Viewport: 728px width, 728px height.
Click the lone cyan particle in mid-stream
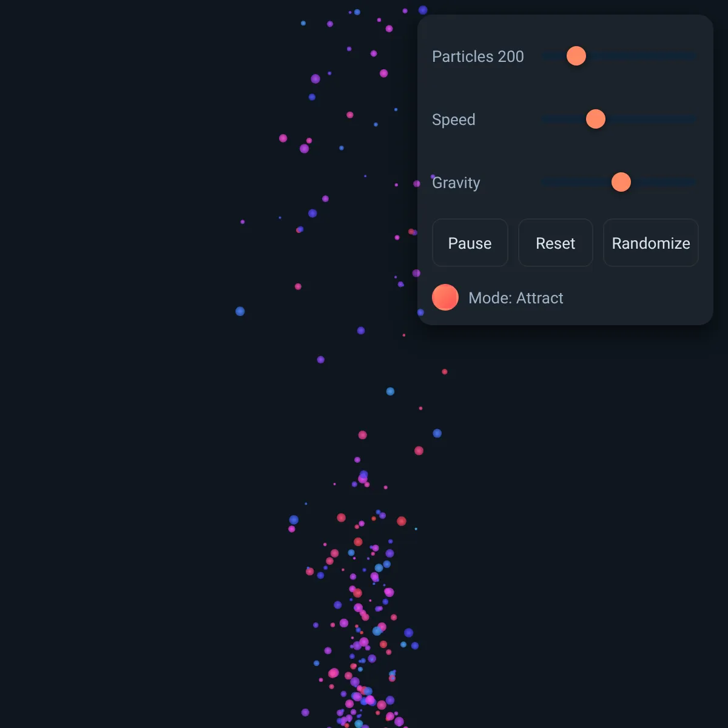point(391,392)
